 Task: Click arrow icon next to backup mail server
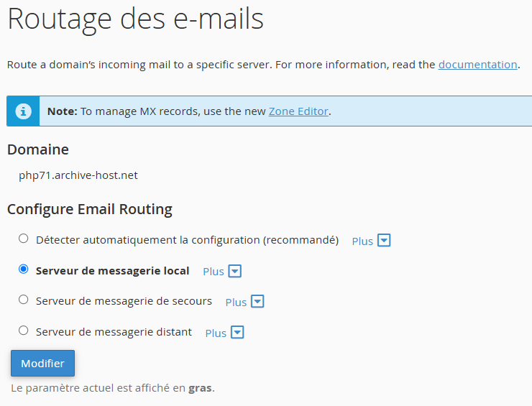point(257,302)
